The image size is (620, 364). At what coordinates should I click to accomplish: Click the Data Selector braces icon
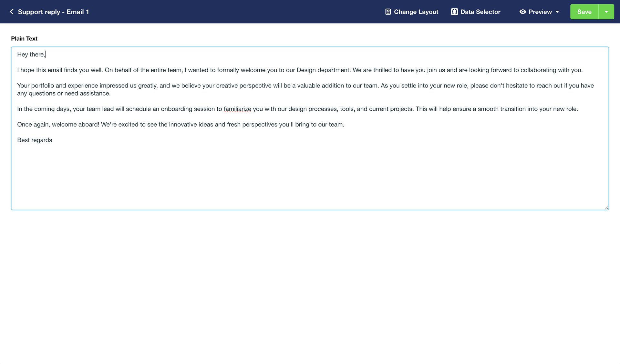454,12
